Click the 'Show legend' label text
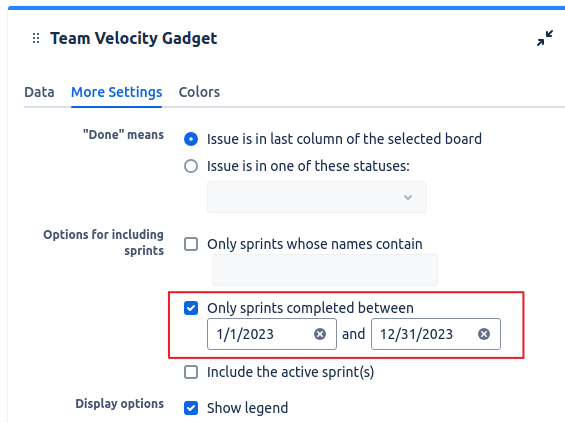565x423 pixels. [x=248, y=408]
